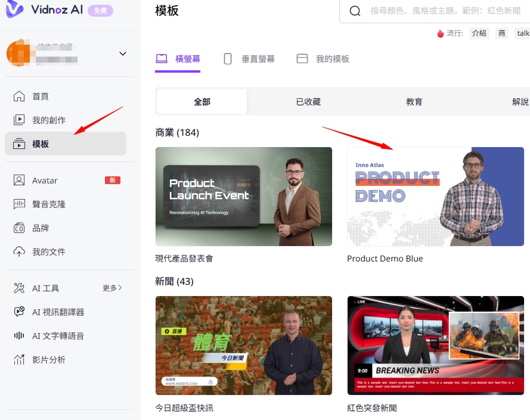This screenshot has height=420, width=530.
Task: Open Avatar in sidebar
Action: click(x=66, y=180)
